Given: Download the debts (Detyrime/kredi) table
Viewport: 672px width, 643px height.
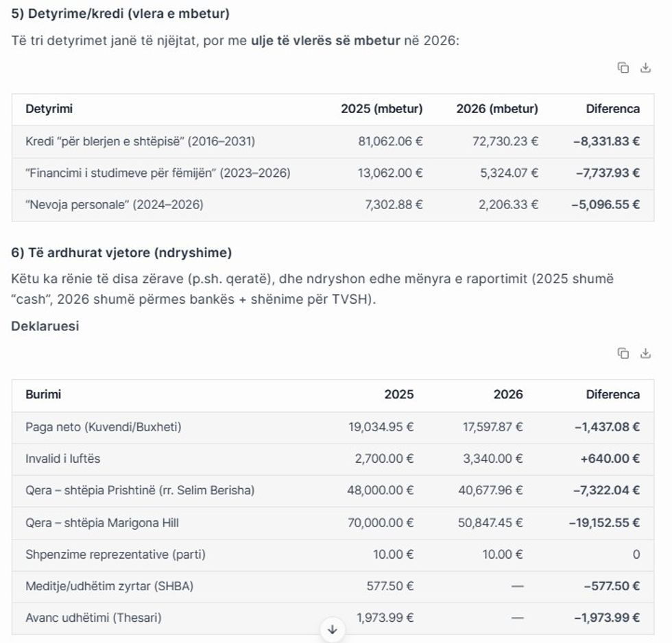Looking at the screenshot, I should [645, 68].
